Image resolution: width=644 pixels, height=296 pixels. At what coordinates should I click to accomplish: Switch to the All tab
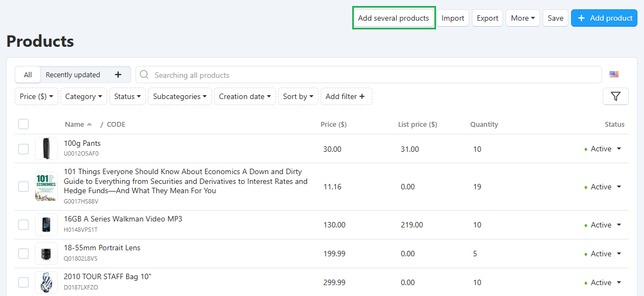click(28, 75)
